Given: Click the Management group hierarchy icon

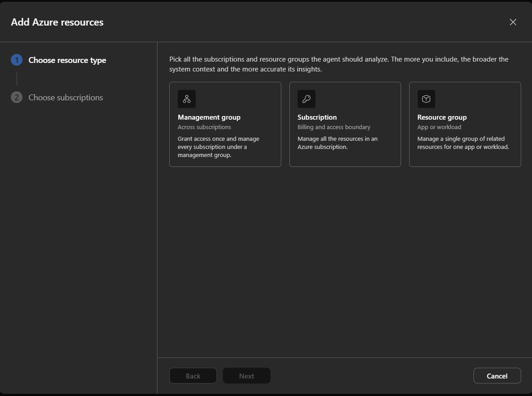Looking at the screenshot, I should [187, 99].
